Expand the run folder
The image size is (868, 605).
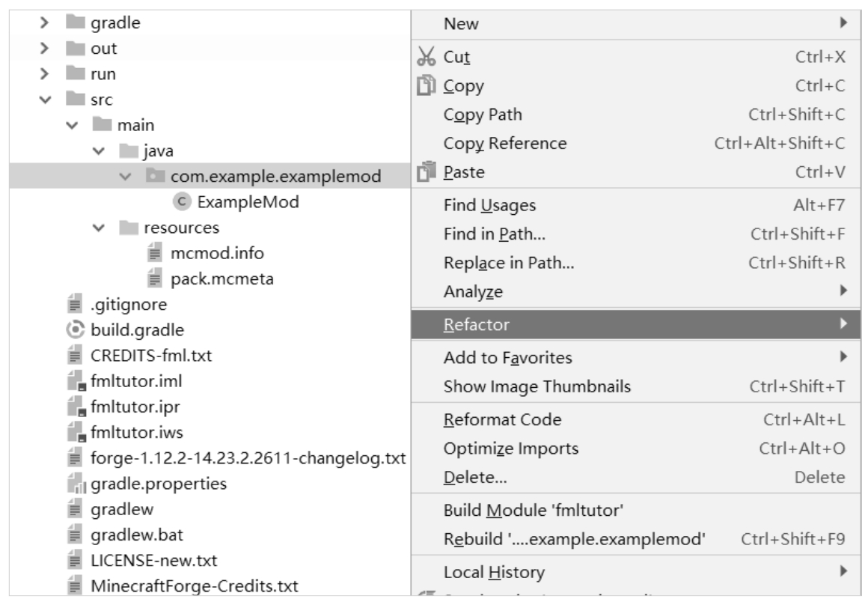45,74
